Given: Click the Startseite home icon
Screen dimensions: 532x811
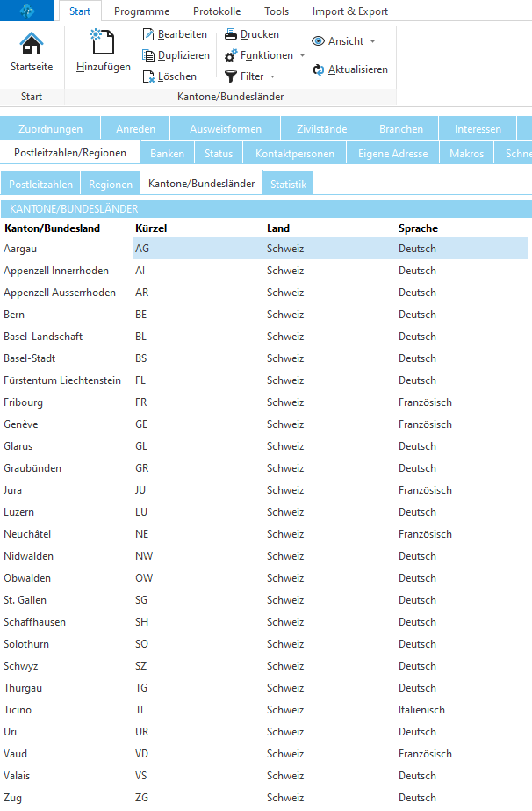Looking at the screenshot, I should coord(31,43).
